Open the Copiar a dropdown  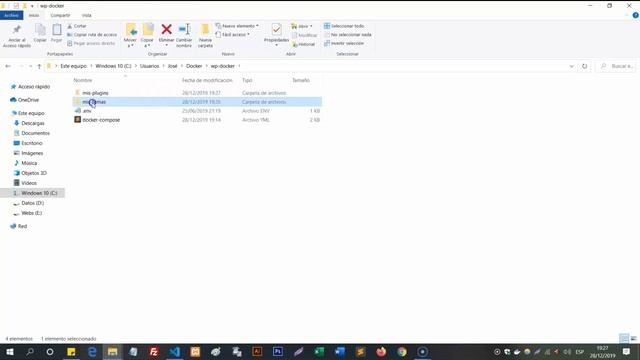[147, 36]
